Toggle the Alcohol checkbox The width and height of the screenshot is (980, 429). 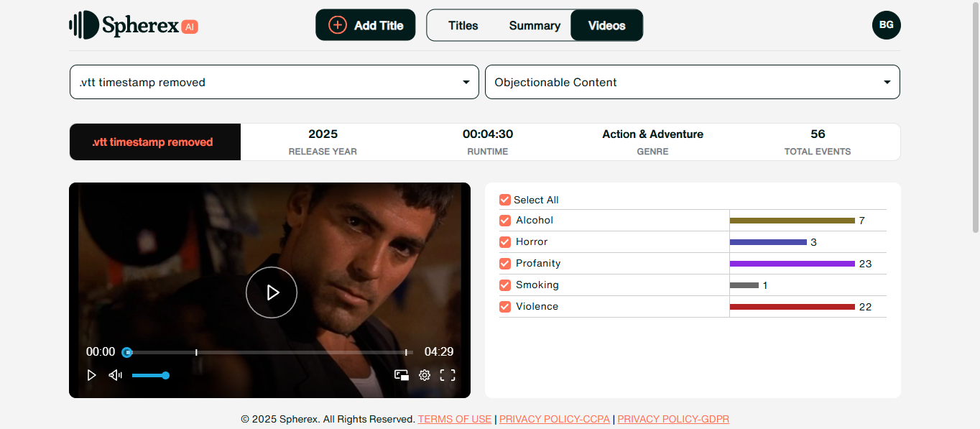[505, 221]
